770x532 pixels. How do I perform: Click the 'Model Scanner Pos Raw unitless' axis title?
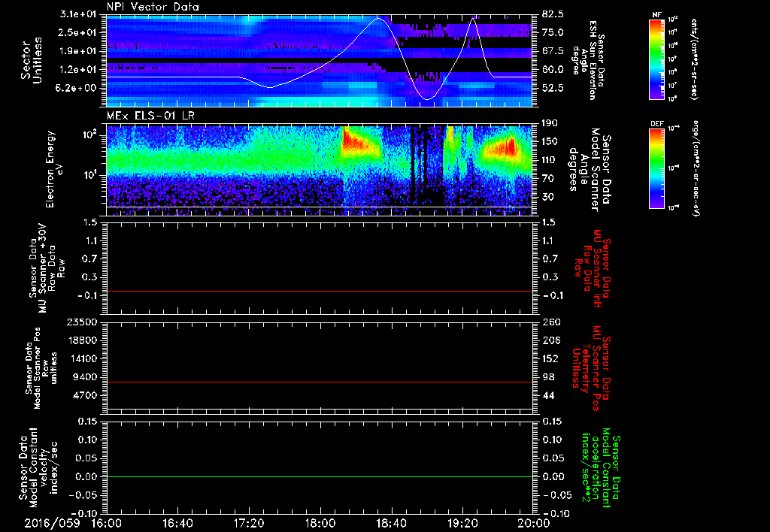(41, 368)
